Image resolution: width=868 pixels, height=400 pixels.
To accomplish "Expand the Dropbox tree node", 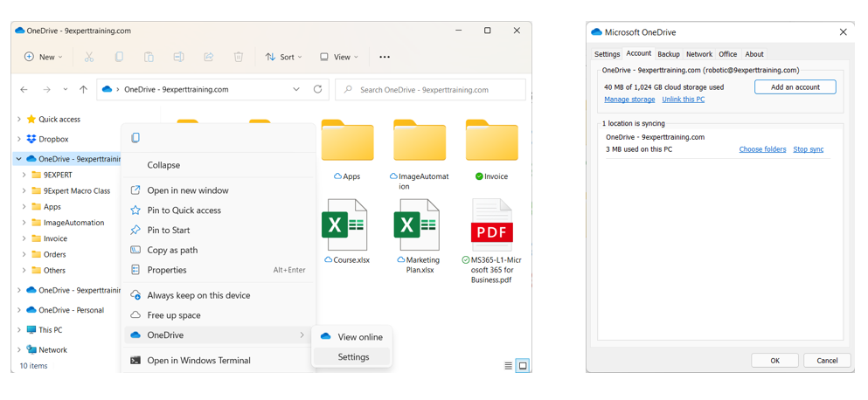I will pyautogui.click(x=19, y=139).
